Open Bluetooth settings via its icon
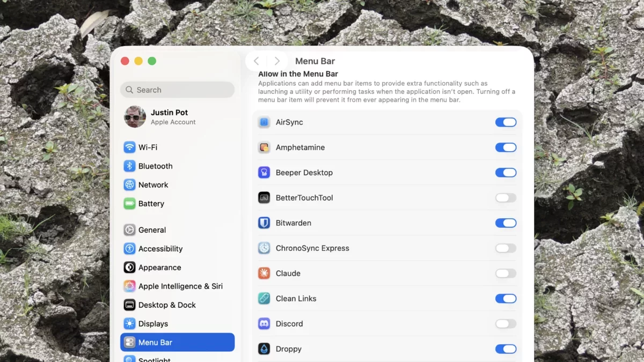 click(x=129, y=166)
